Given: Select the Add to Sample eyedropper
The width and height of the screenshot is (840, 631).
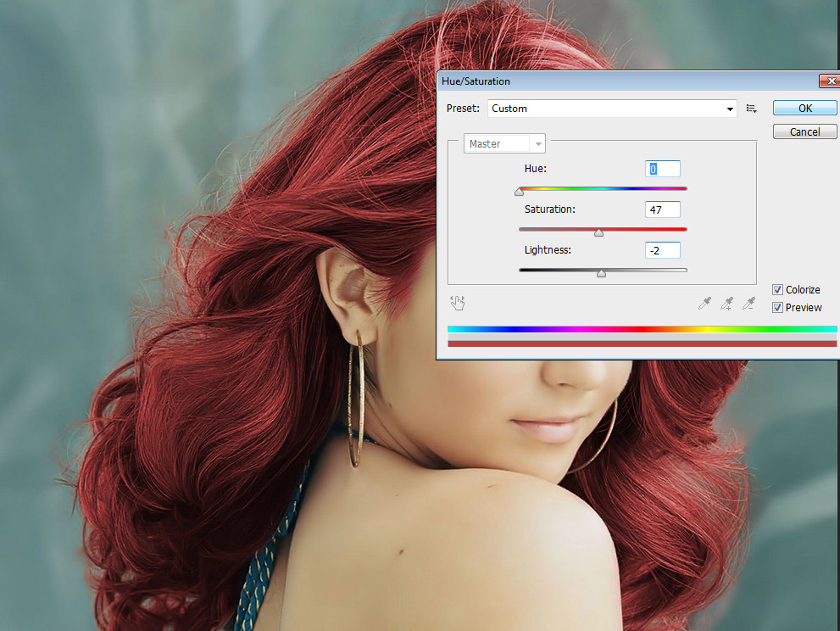Looking at the screenshot, I should point(726,303).
